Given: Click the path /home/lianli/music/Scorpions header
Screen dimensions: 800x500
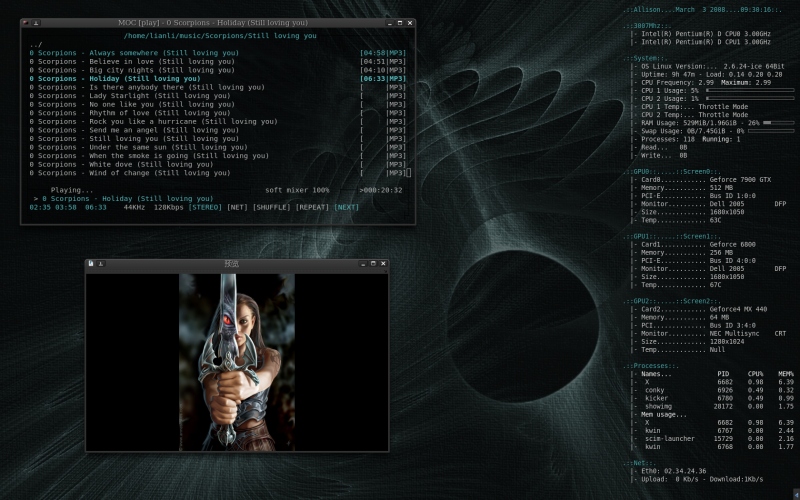Looking at the screenshot, I should coord(220,36).
